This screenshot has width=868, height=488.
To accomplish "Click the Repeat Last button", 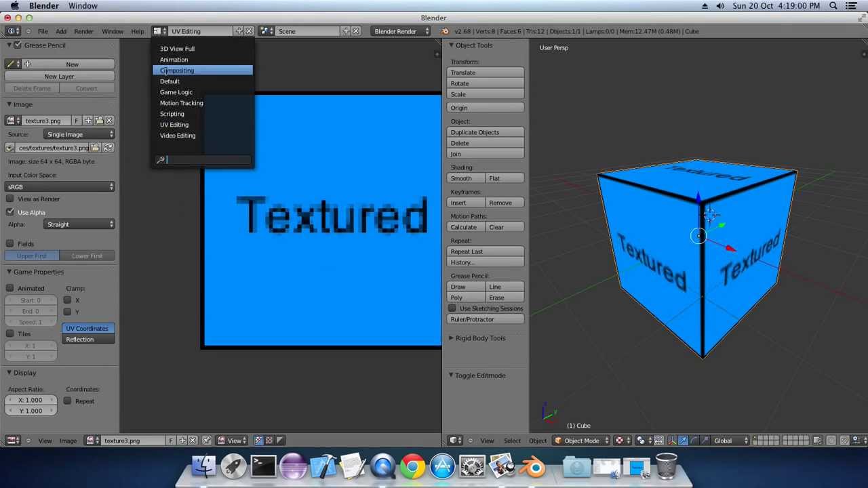I will 486,251.
